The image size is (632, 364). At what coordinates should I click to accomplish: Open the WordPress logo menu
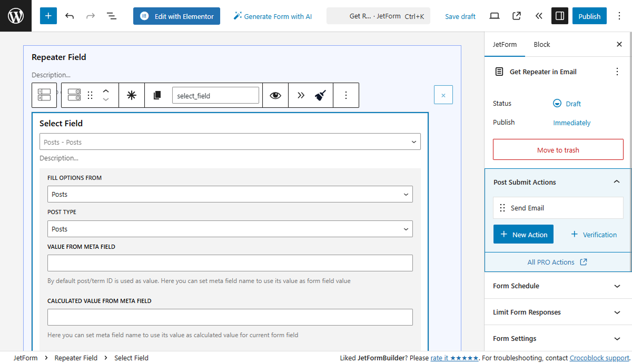(x=16, y=16)
